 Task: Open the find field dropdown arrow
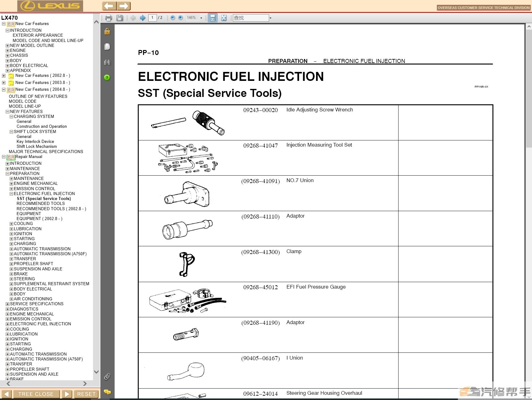pyautogui.click(x=270, y=18)
